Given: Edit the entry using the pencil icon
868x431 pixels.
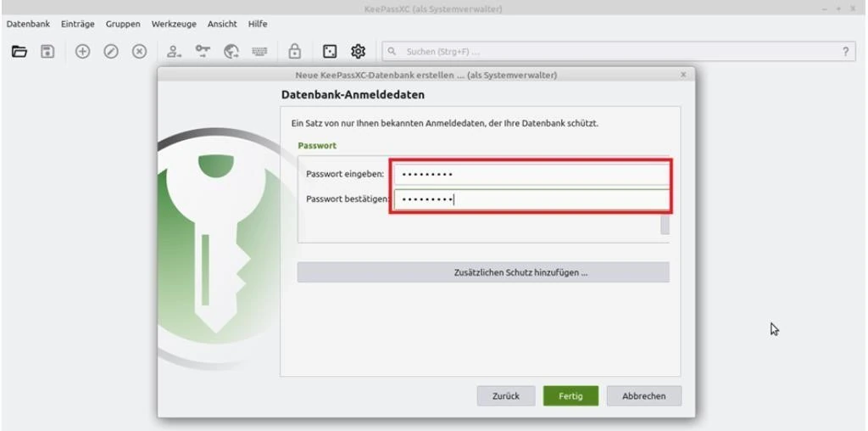Looking at the screenshot, I should click(x=111, y=52).
